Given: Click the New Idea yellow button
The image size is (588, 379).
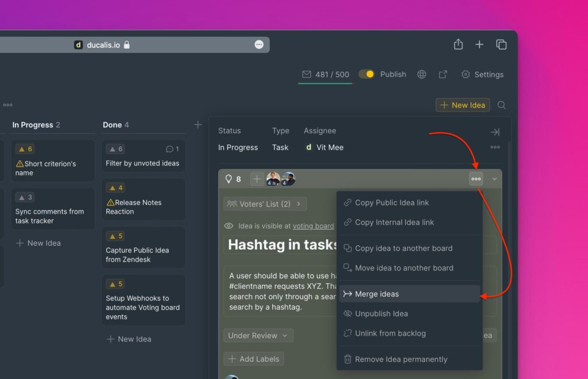Looking at the screenshot, I should (462, 105).
